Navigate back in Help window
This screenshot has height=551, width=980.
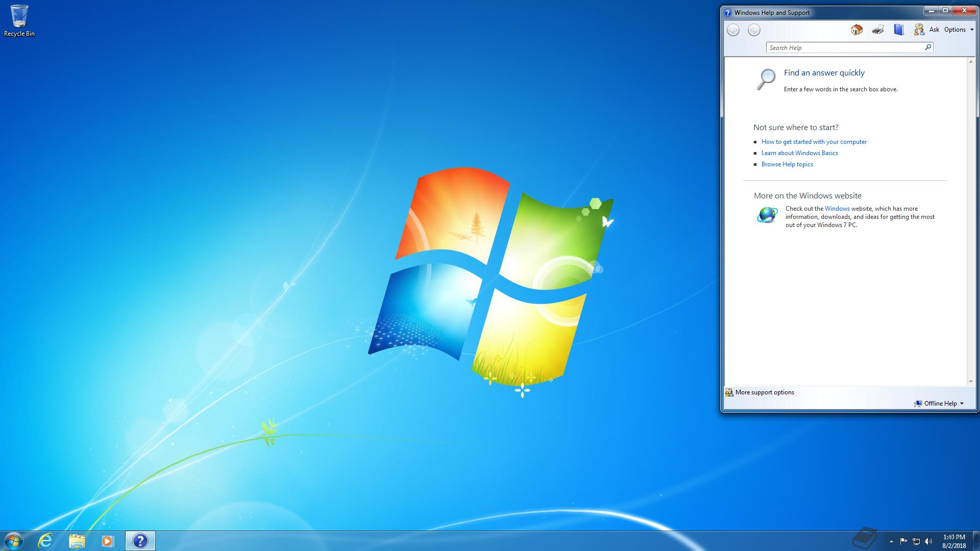[733, 30]
